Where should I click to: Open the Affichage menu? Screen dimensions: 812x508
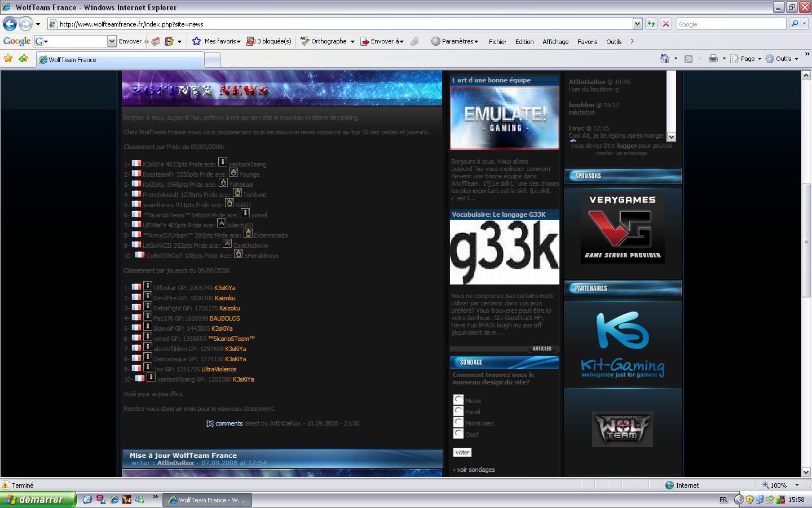[x=555, y=42]
